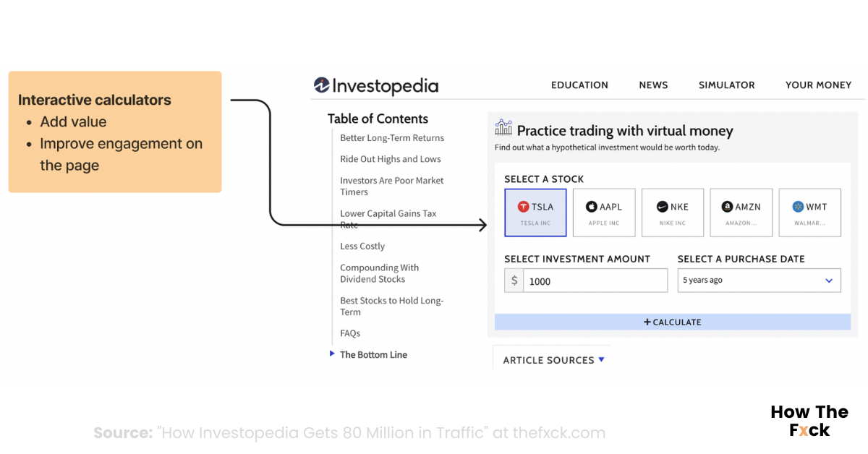The image size is (868, 454).
Task: Click the dollar sign icon
Action: tap(514, 280)
